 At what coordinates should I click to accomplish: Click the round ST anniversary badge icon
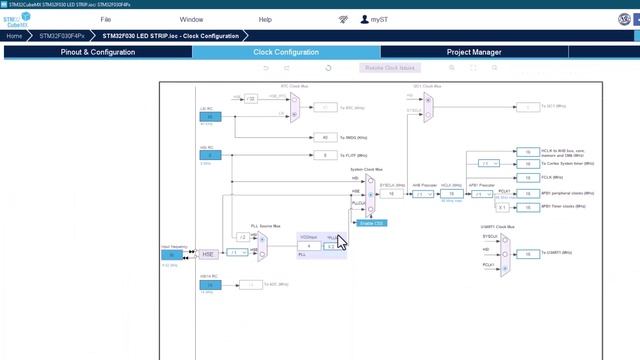pyautogui.click(x=624, y=19)
